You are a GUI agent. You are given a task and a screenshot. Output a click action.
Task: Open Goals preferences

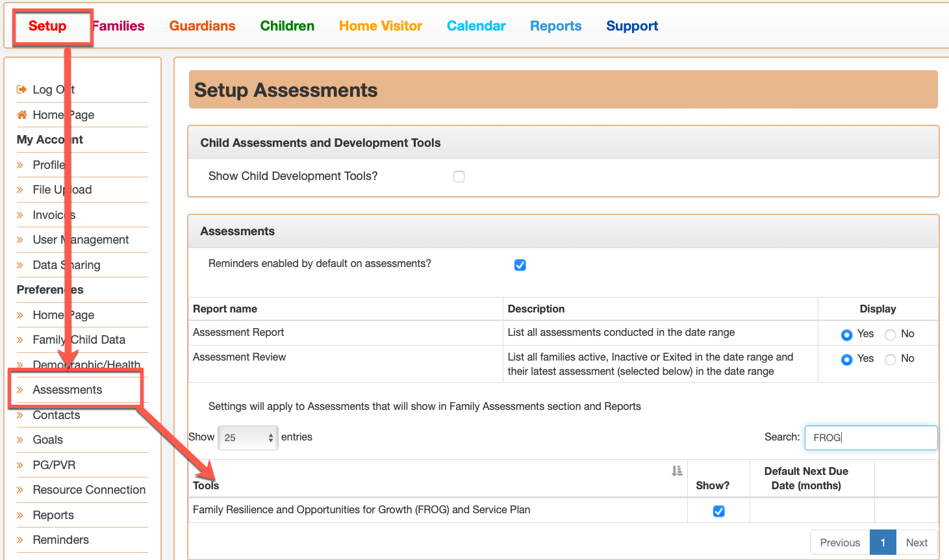point(48,440)
